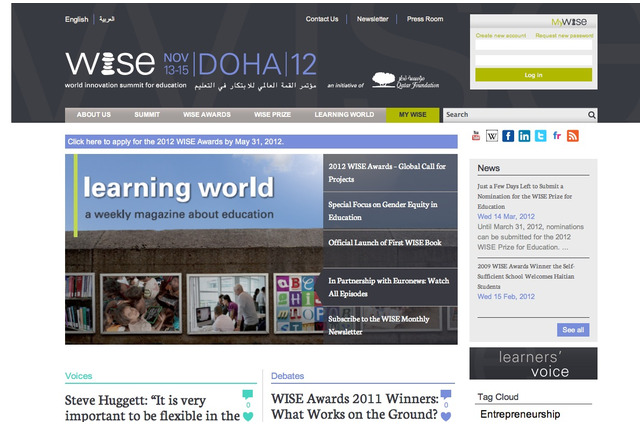Open the ABOUT US menu
Image resolution: width=640 pixels, height=426 pixels.
tap(94, 115)
